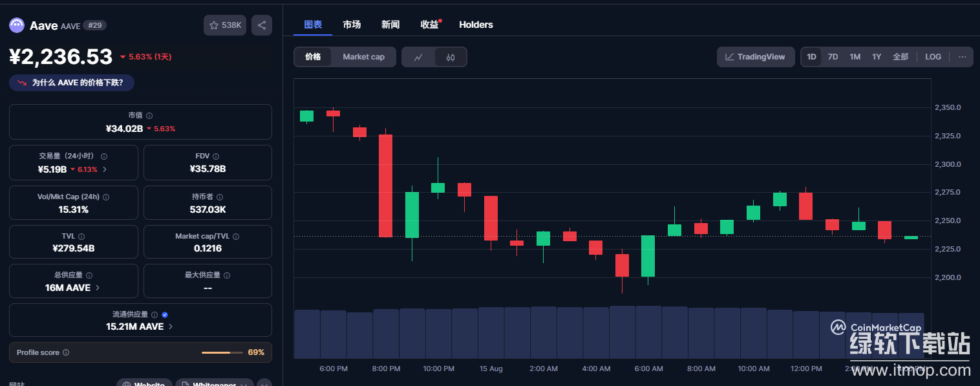
Task: Click the info icon next to TVL
Action: tap(81, 237)
